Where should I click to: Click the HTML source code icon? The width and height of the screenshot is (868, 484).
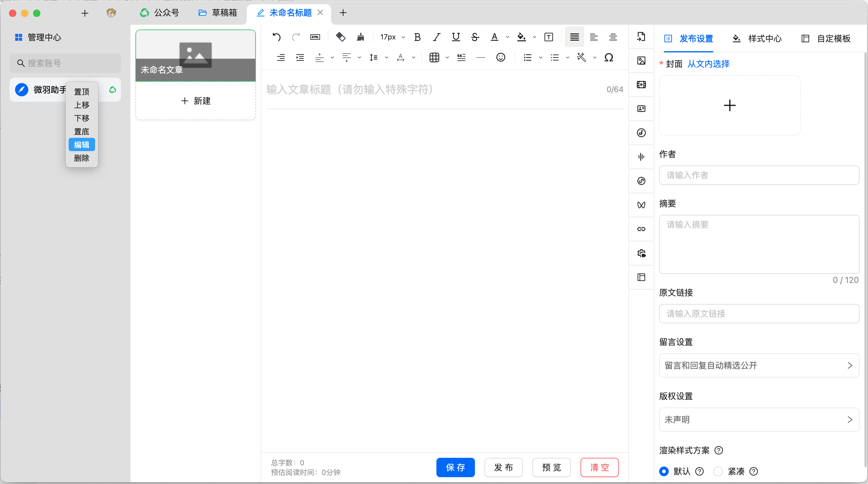(315, 37)
